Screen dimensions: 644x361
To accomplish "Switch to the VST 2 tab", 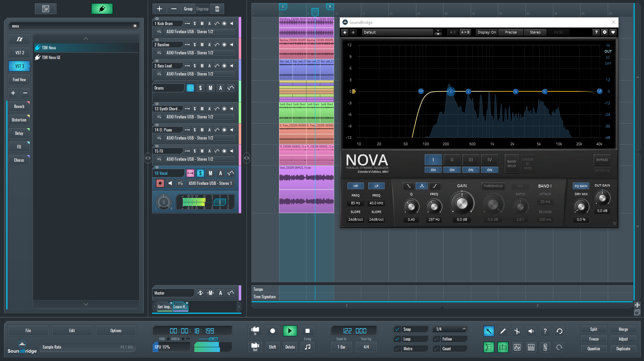I will tap(19, 53).
